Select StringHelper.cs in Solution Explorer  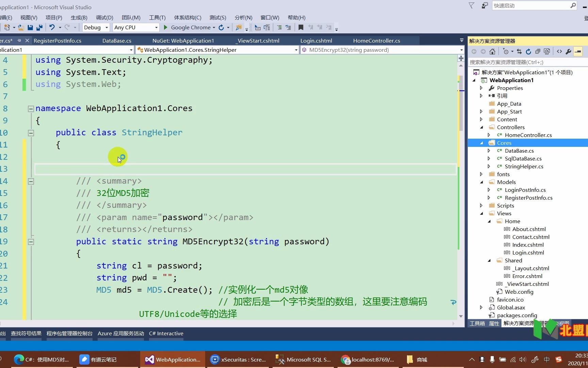tap(524, 166)
